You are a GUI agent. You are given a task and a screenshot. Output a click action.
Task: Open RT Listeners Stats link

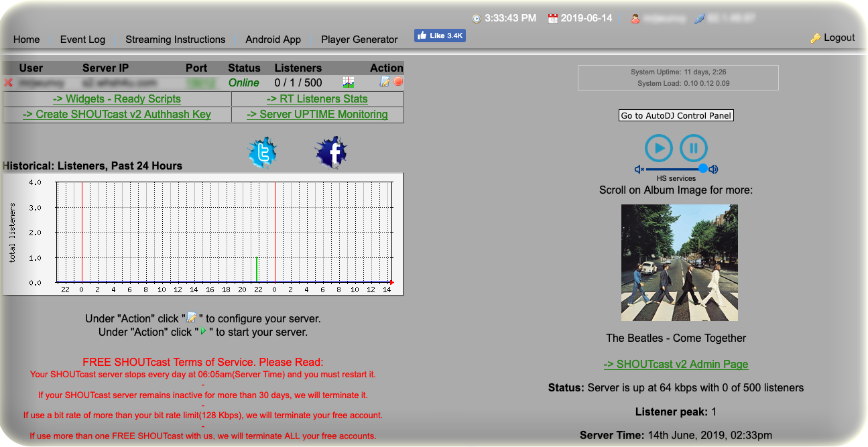click(317, 99)
